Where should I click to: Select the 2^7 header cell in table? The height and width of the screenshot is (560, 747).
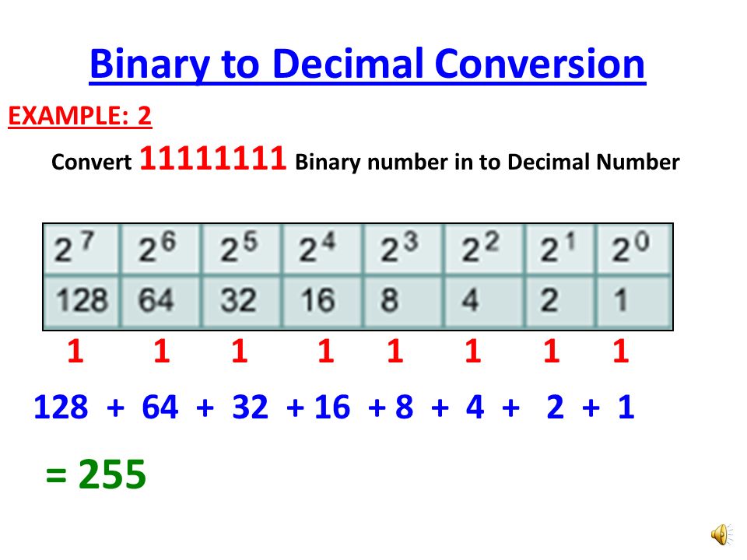(82, 249)
